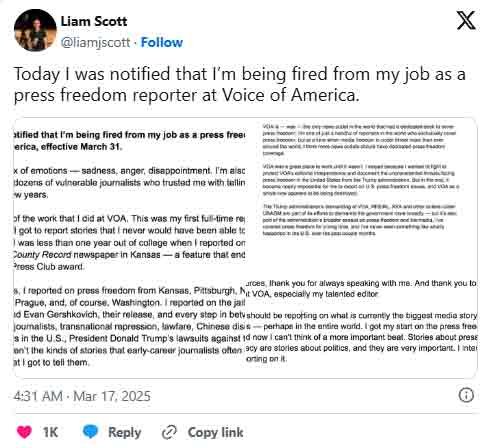Click the 'thank you for always speaking' paragraph
Viewport: 489px width, 448px height.
tap(362, 288)
